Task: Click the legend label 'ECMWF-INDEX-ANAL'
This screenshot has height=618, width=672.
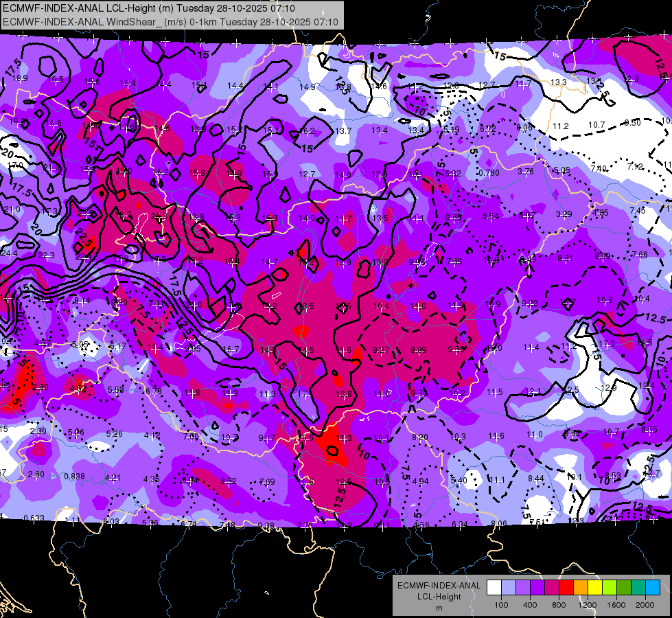Action: click(439, 586)
